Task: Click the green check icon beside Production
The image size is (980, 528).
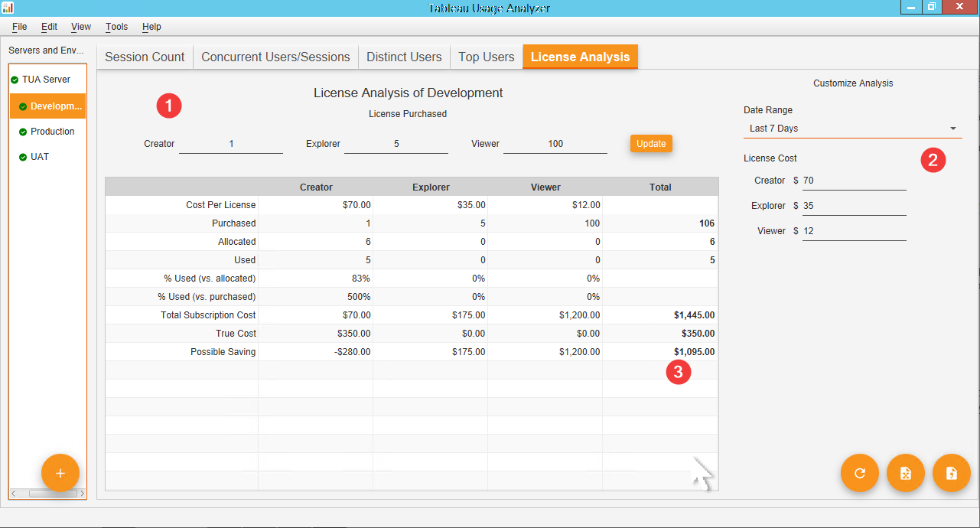Action: pyautogui.click(x=23, y=132)
